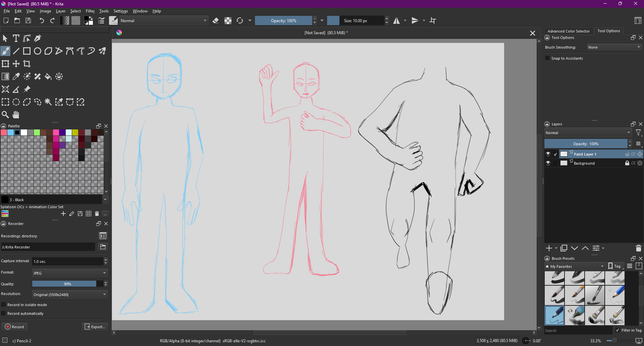Viewport: 644px width, 346px height.
Task: Click the toolbar Opacity 100% slider
Action: pyautogui.click(x=284, y=20)
